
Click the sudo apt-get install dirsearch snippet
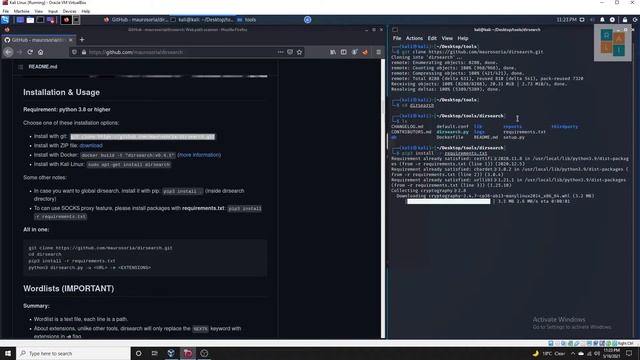point(129,164)
